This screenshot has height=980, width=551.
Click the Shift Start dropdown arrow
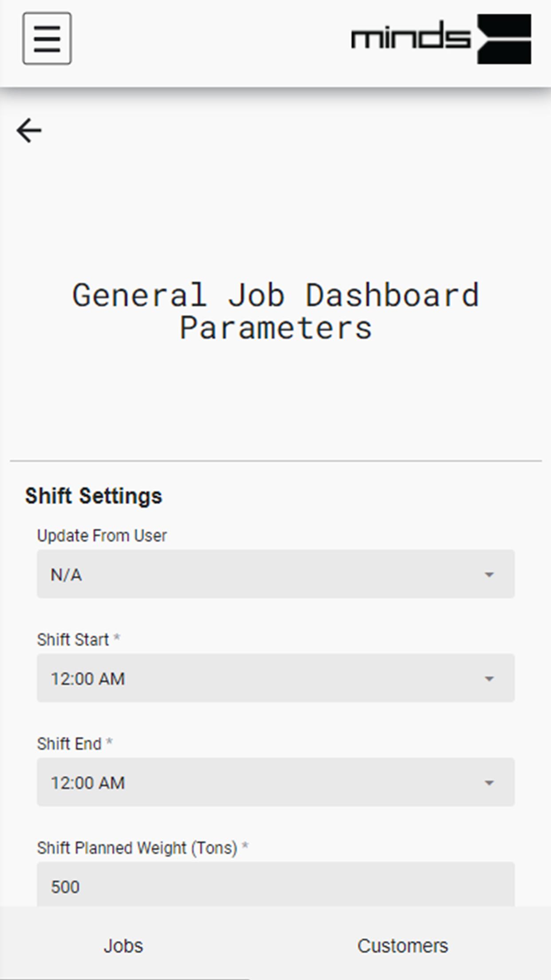[489, 679]
